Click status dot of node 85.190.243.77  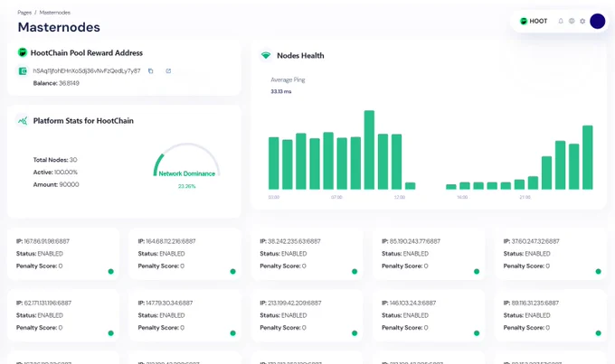pyautogui.click(x=477, y=272)
